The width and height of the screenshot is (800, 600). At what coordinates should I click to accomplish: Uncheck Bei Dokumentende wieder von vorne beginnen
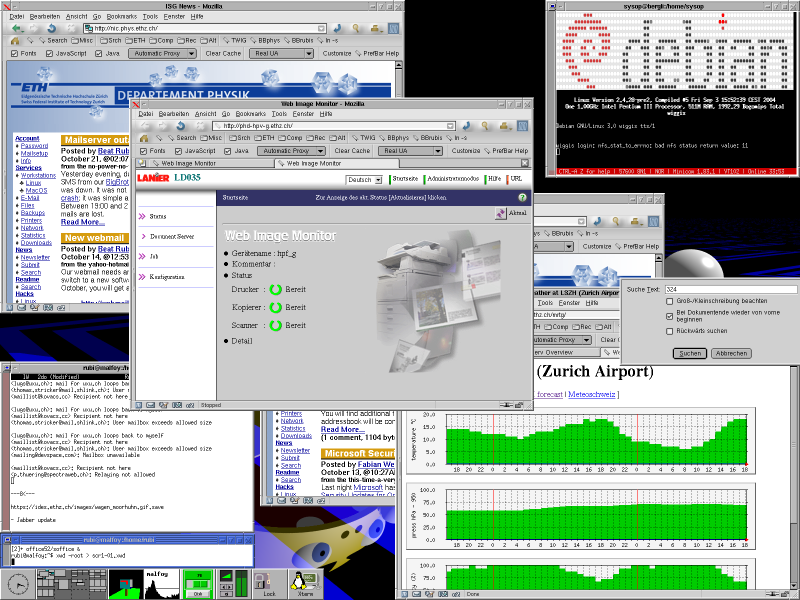pyautogui.click(x=669, y=316)
